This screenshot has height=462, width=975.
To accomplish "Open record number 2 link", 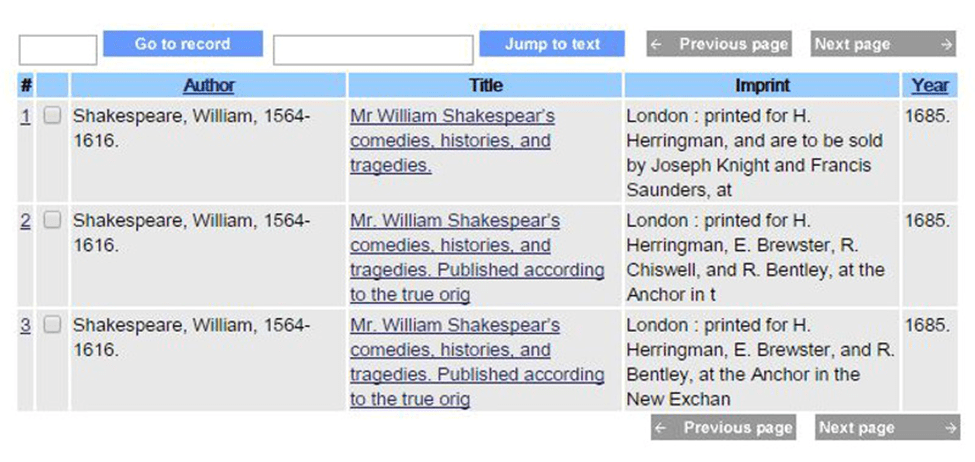I will [x=25, y=221].
